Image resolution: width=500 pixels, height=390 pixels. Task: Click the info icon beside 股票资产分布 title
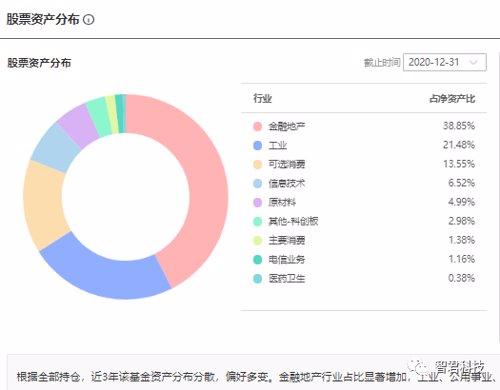click(x=89, y=20)
